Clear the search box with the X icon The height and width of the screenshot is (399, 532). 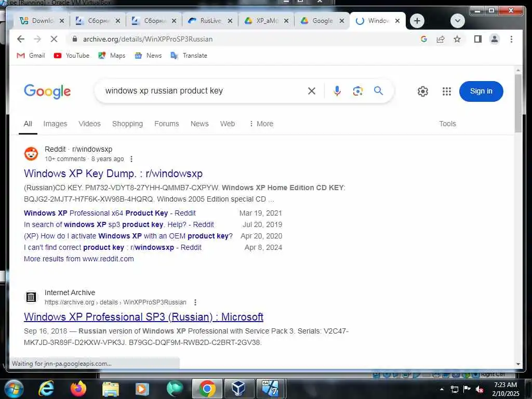coord(312,91)
